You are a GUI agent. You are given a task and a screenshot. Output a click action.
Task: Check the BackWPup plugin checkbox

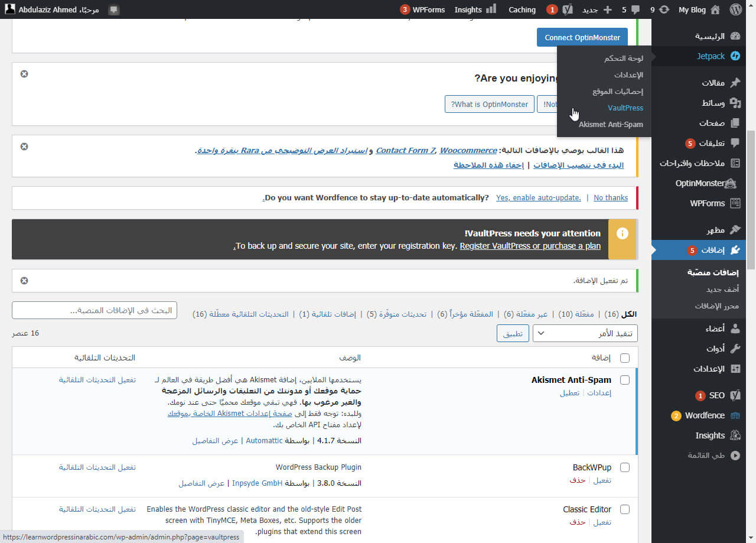click(625, 467)
